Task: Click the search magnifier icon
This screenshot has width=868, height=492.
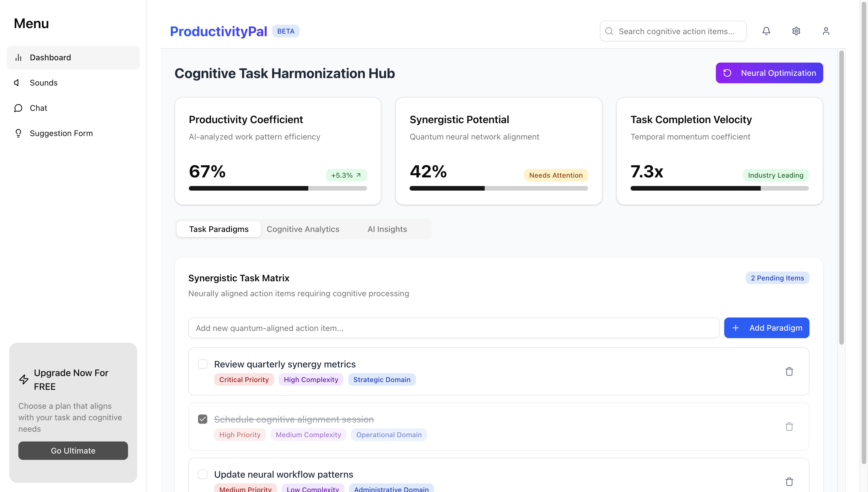Action: [609, 31]
